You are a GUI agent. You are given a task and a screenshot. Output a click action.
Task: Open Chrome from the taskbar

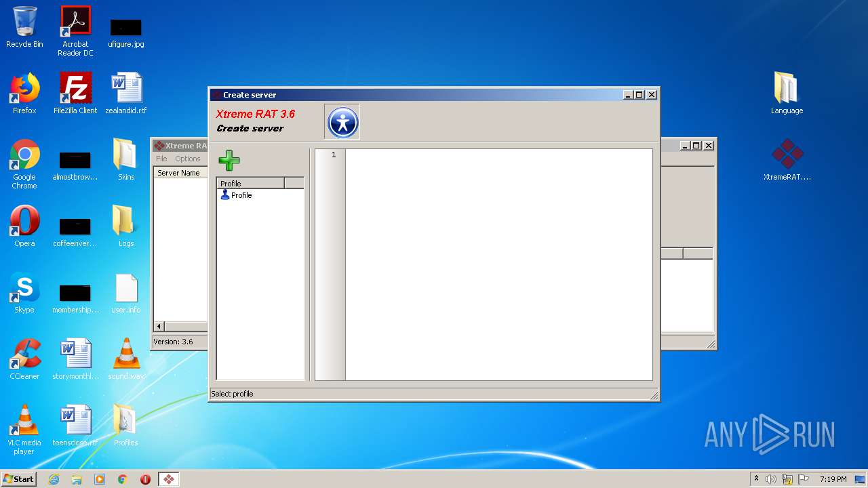coord(123,479)
